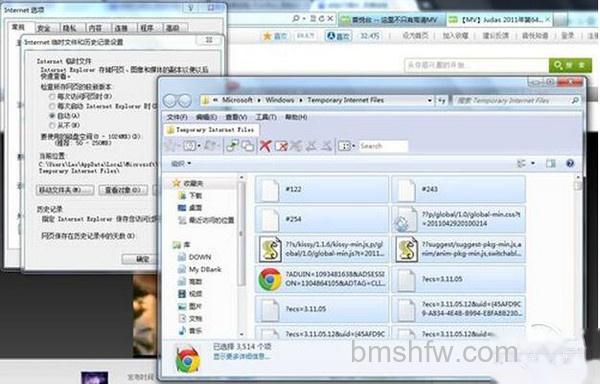
Task: Open the 工具(T) menu
Action: click(266, 117)
